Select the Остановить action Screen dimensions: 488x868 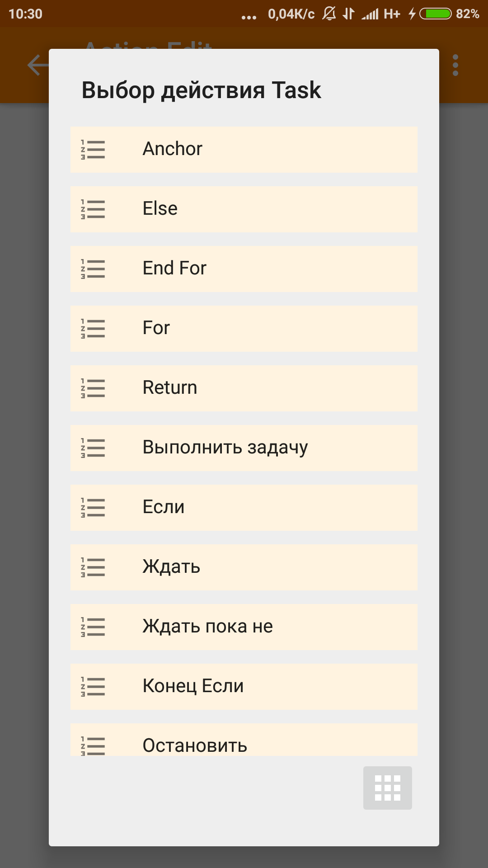point(244,740)
